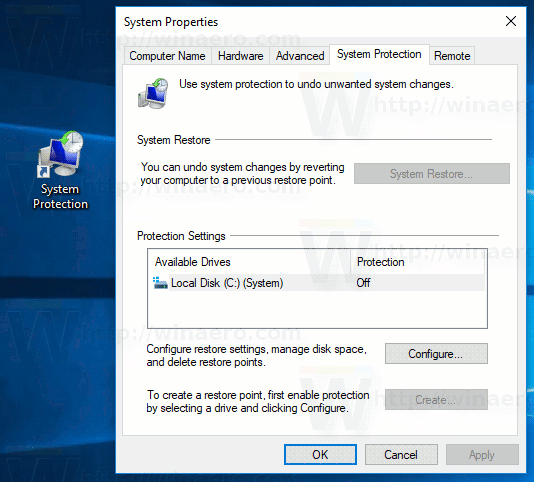Image resolution: width=534 pixels, height=482 pixels.
Task: Click the System Restore... button
Action: point(431,174)
